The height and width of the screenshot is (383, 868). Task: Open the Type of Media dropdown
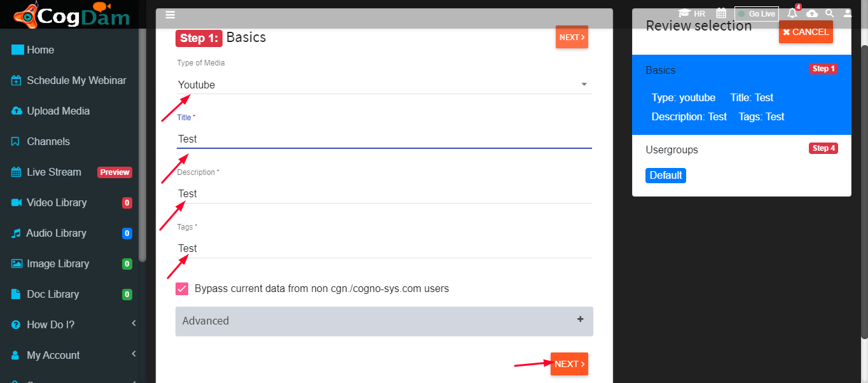tap(384, 85)
